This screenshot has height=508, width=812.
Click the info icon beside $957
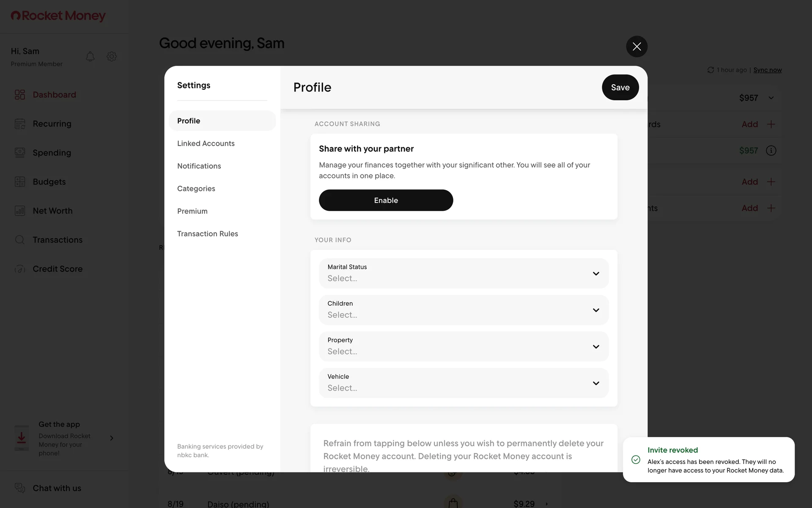point(771,151)
